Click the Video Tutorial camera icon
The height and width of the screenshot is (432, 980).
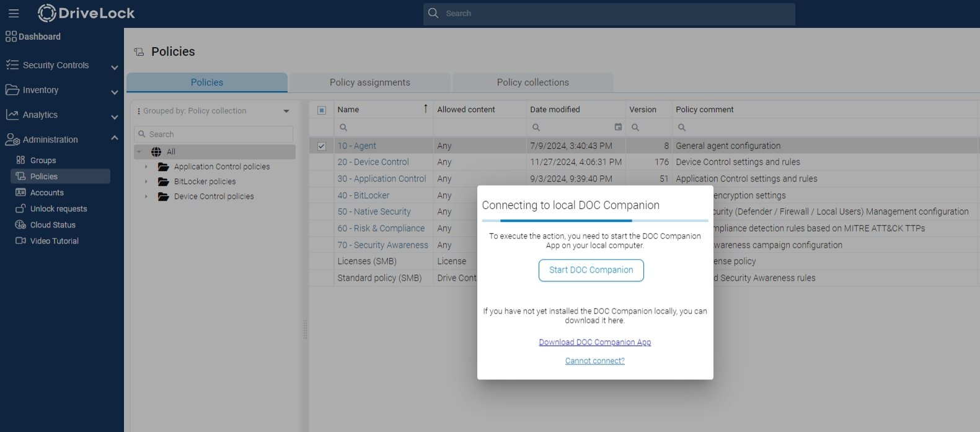[x=20, y=240]
